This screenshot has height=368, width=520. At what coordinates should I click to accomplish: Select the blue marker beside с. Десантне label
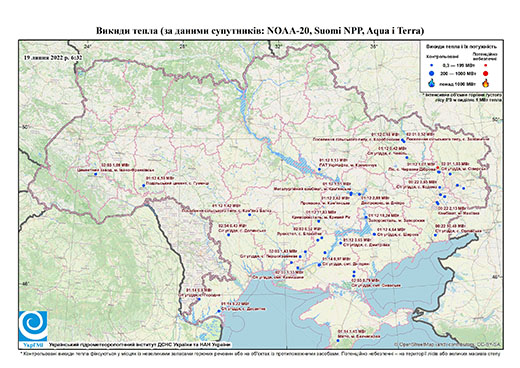pos(219,311)
